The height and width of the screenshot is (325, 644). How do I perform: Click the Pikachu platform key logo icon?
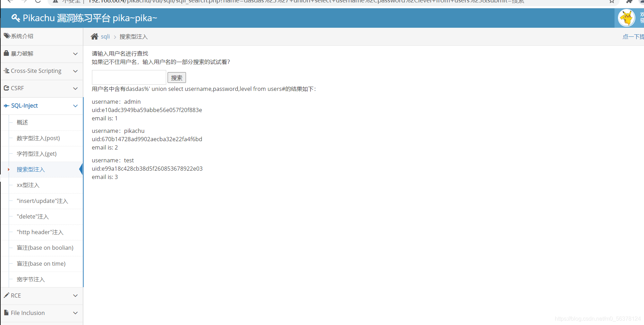[x=16, y=18]
